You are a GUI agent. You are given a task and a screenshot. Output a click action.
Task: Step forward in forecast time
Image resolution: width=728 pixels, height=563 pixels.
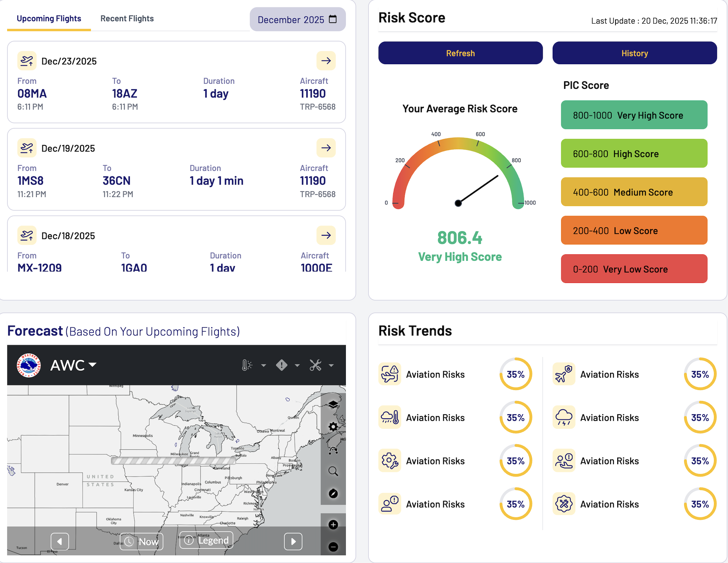point(293,541)
